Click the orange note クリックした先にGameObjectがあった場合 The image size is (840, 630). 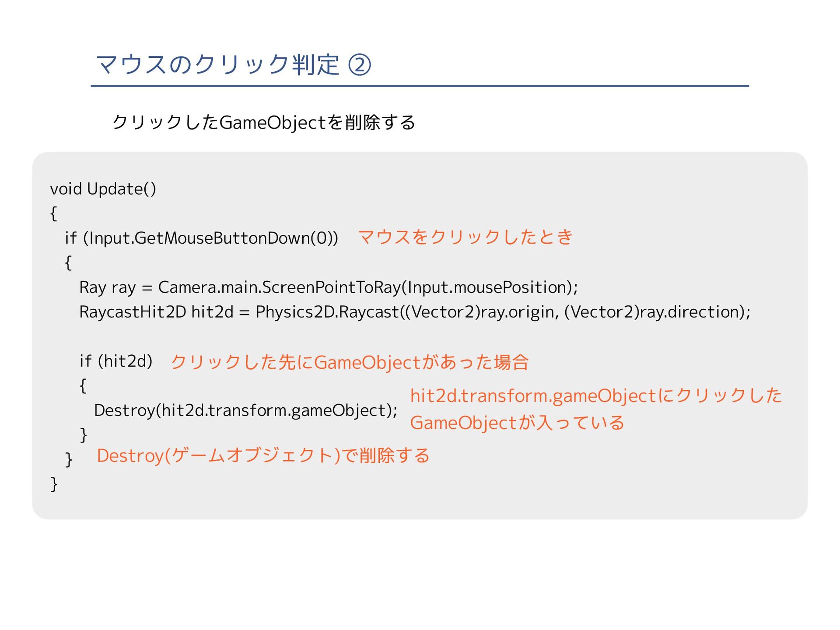[350, 362]
